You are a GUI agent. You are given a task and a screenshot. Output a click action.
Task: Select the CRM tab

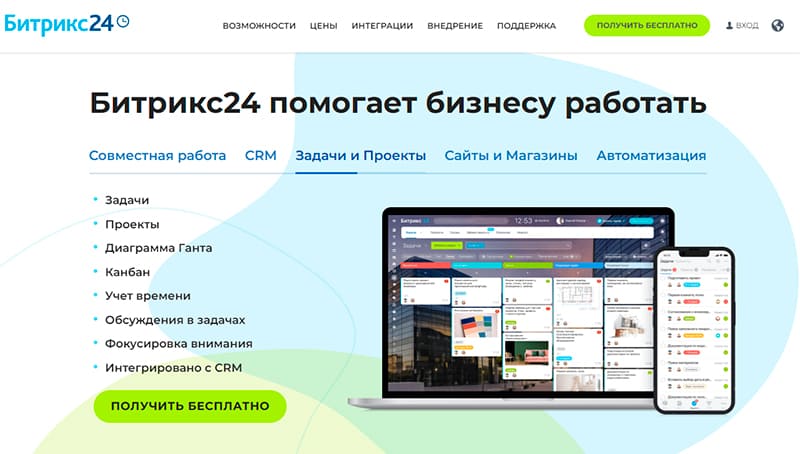pyautogui.click(x=261, y=156)
